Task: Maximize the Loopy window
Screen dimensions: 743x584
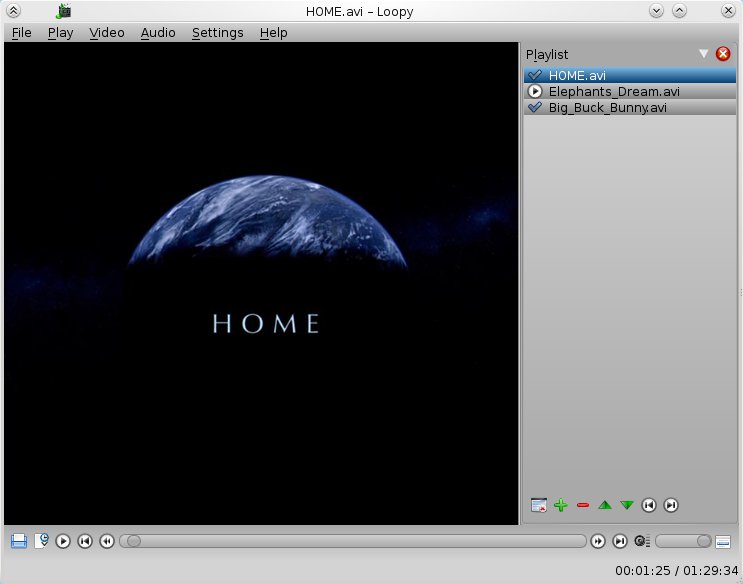Action: [680, 10]
